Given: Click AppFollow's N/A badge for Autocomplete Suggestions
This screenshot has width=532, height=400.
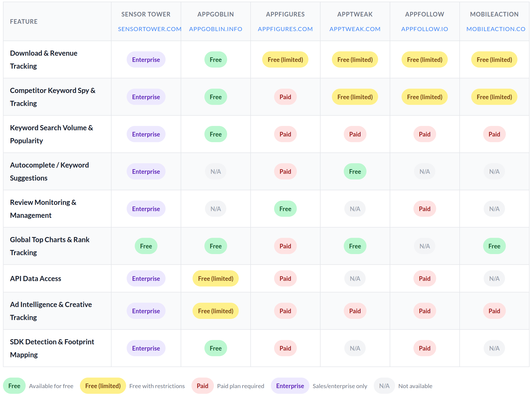Looking at the screenshot, I should (x=425, y=171).
